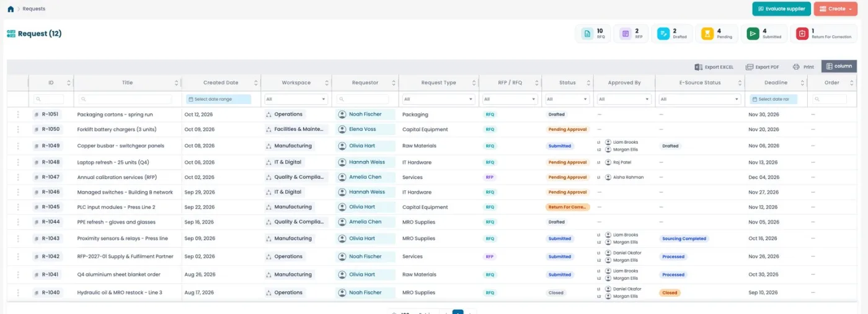Screen dimensions: 868x314
Task: Sort by the Title column header
Action: (x=127, y=82)
